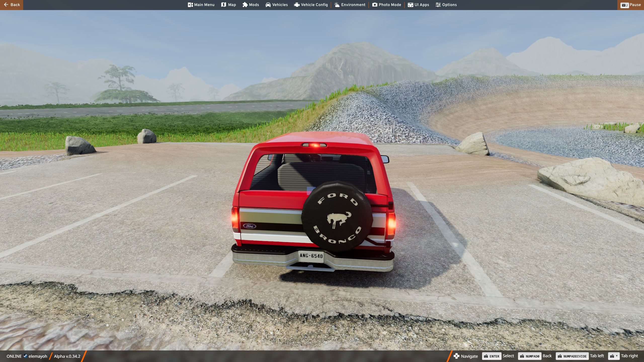Click the ONLINE status label

(14, 356)
